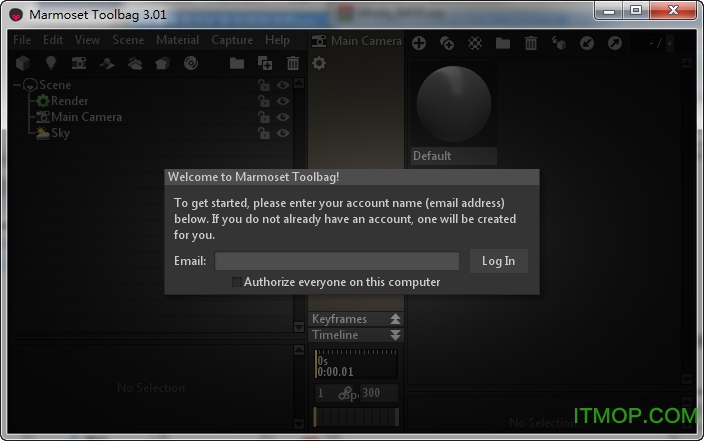The image size is (704, 441).
Task: Lock the Render object
Action: (x=264, y=101)
